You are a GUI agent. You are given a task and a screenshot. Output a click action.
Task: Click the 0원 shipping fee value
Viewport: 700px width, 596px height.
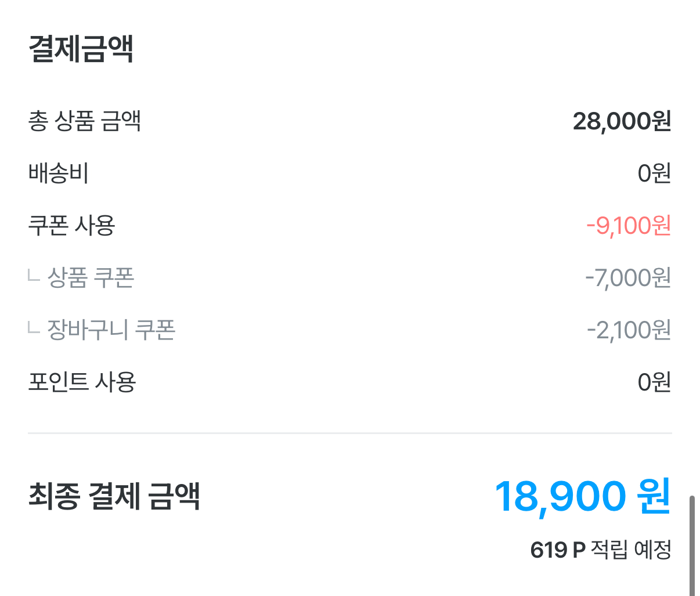(654, 174)
